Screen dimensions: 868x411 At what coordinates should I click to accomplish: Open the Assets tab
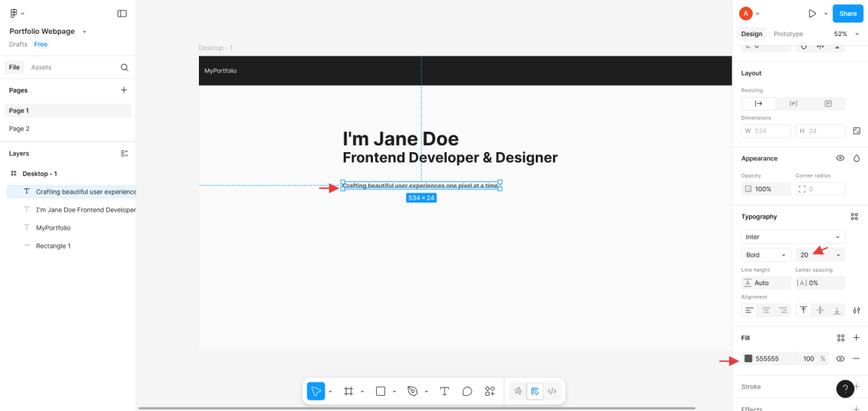41,68
